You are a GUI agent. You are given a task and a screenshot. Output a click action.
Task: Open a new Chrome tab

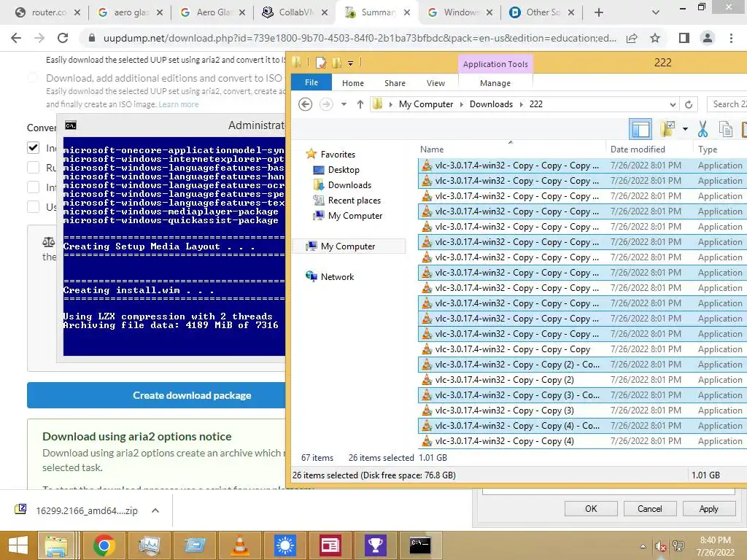[x=599, y=12]
